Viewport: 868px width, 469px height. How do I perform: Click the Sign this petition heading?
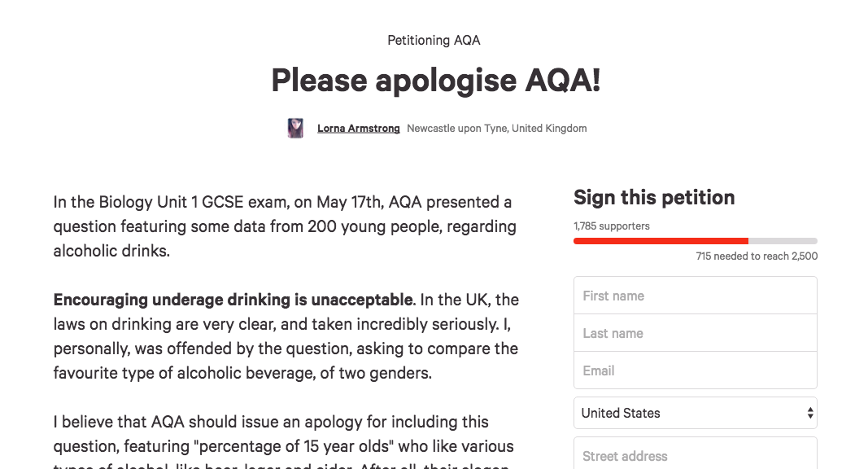point(654,197)
